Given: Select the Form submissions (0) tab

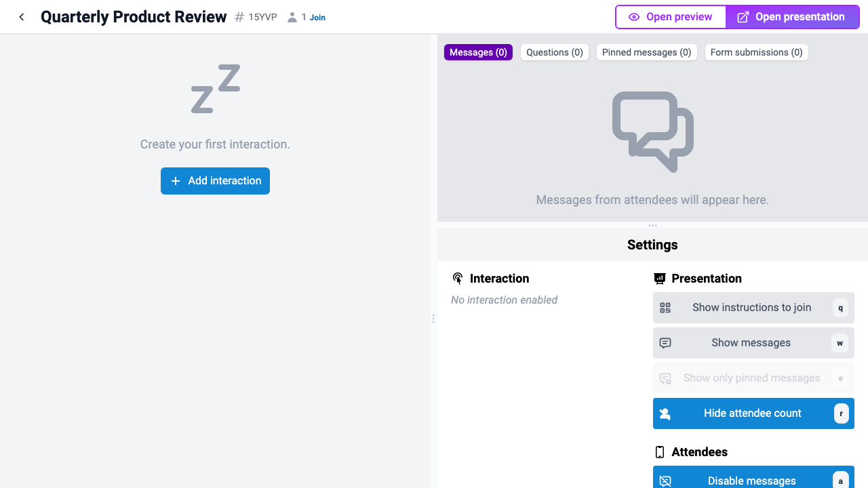Looking at the screenshot, I should pyautogui.click(x=757, y=52).
